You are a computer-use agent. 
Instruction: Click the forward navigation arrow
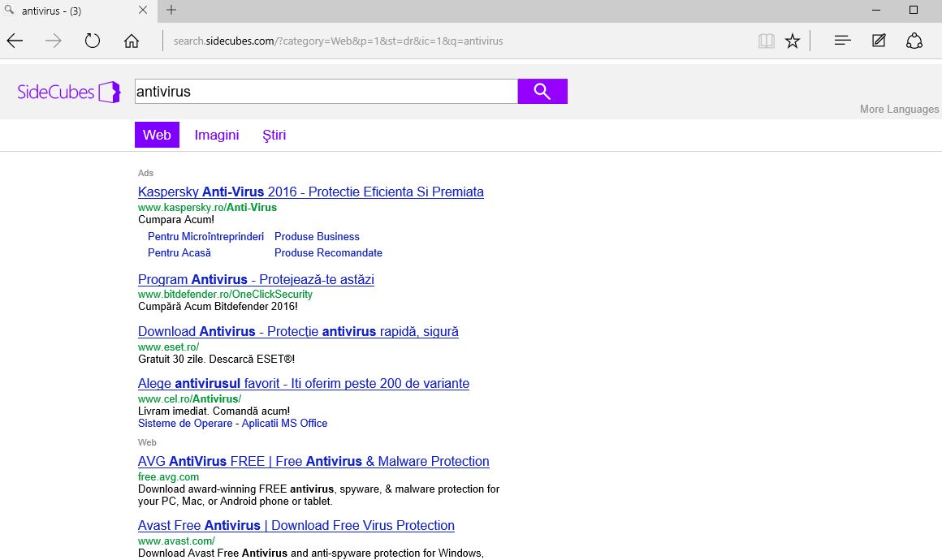tap(54, 41)
